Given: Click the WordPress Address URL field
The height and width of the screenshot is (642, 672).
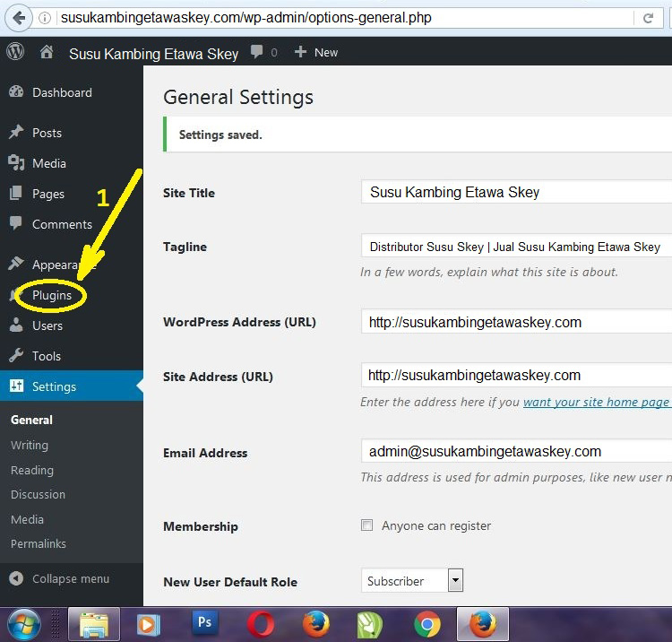Looking at the screenshot, I should click(x=516, y=322).
